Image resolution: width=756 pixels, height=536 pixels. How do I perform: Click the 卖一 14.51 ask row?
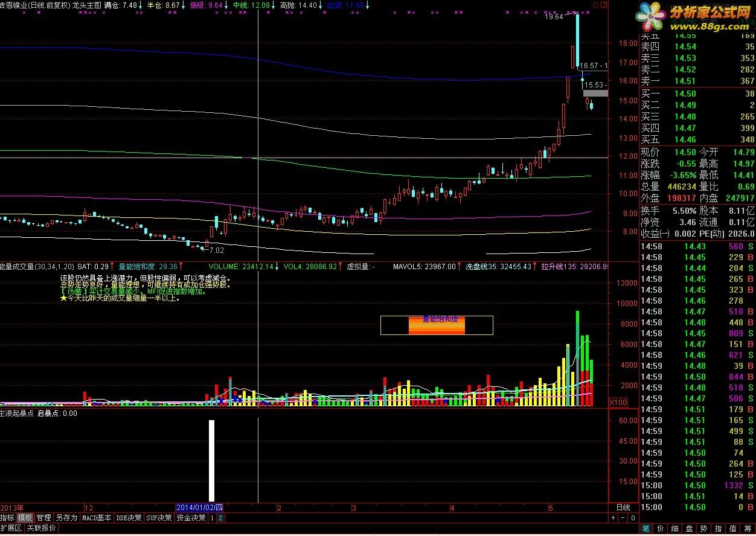pyautogui.click(x=697, y=81)
